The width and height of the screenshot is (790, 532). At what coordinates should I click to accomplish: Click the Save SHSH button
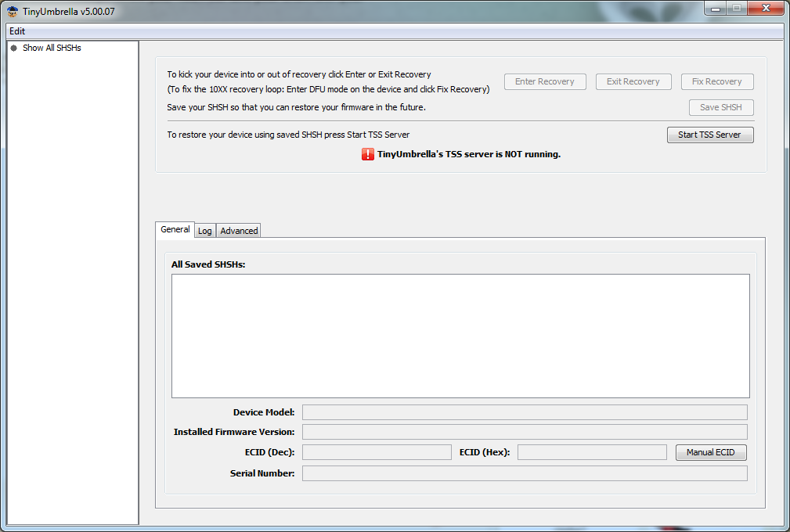click(721, 107)
